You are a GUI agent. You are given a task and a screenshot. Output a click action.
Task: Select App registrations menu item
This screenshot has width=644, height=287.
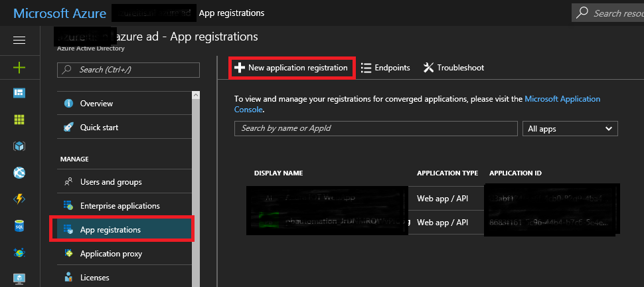pyautogui.click(x=110, y=230)
